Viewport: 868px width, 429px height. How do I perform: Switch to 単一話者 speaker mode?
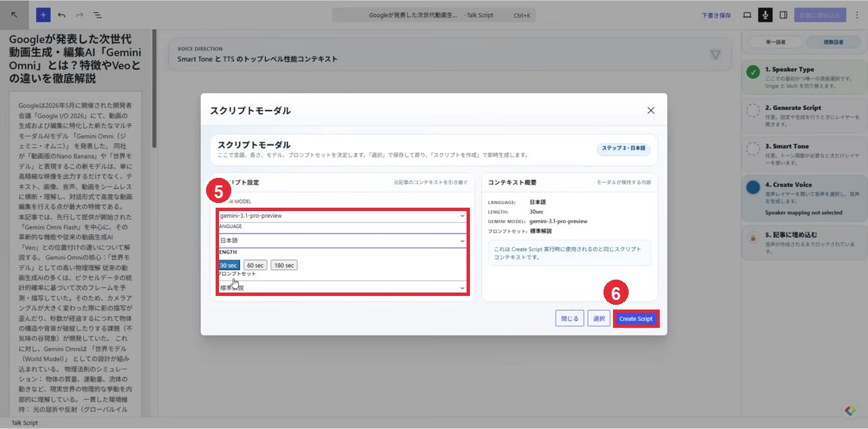775,42
